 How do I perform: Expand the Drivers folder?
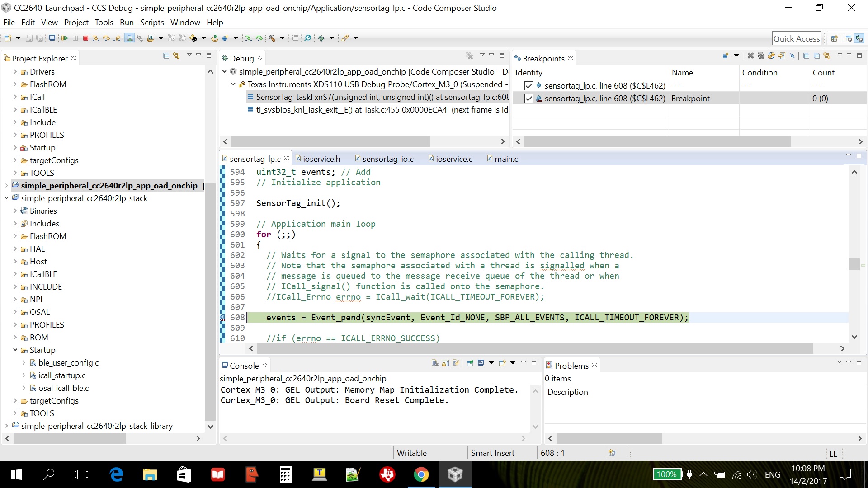pos(15,72)
